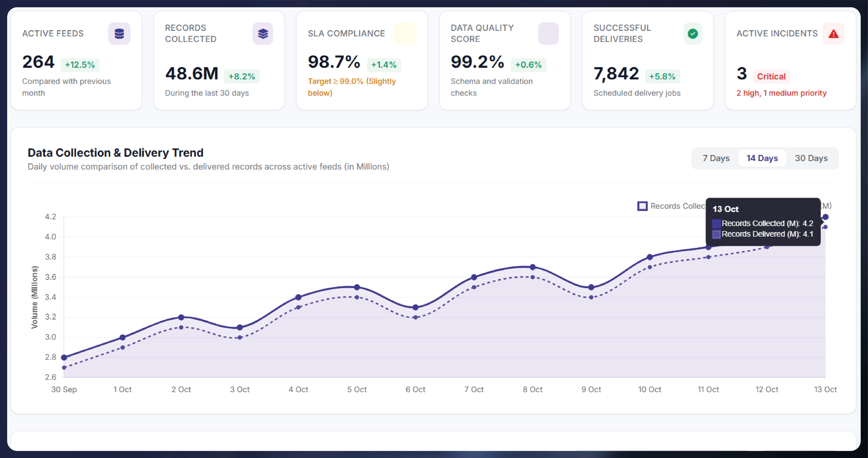Click the +5.8% badge on Successful Deliveries
Image resolution: width=868 pixels, height=458 pixels.
point(662,76)
